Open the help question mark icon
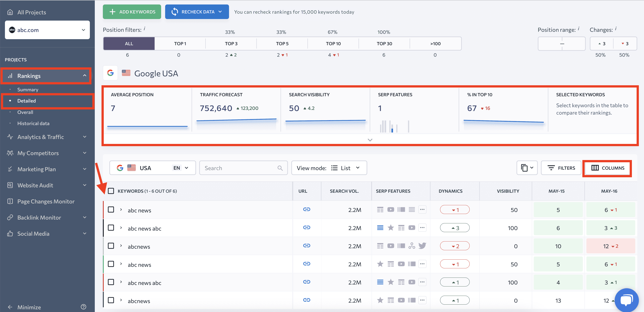 pyautogui.click(x=84, y=307)
